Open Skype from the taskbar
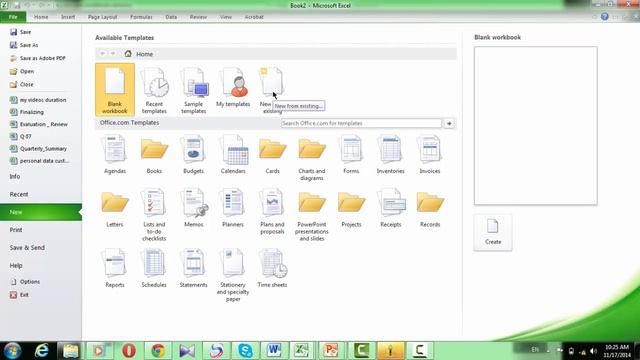The image size is (640, 360). tap(245, 351)
